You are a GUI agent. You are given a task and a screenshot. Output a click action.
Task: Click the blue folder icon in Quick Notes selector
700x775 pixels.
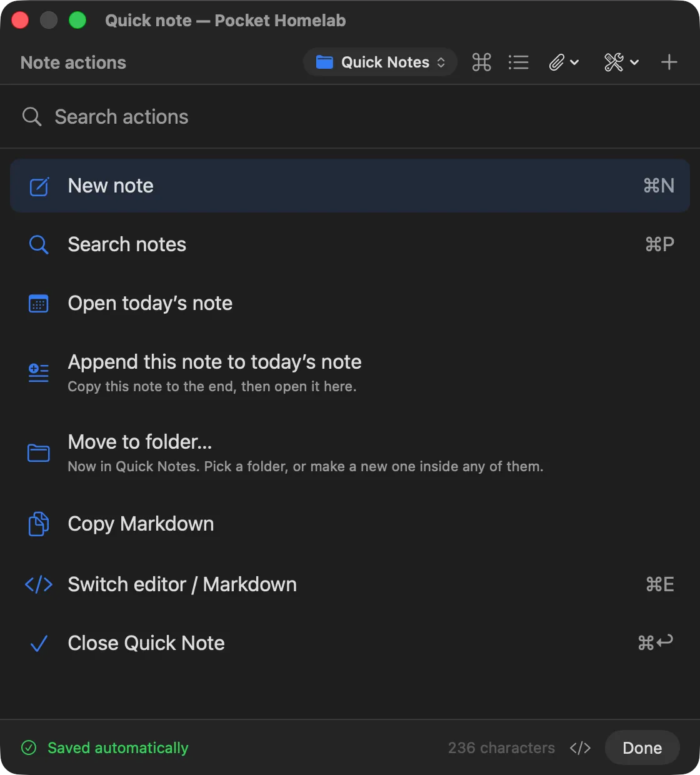tap(324, 62)
